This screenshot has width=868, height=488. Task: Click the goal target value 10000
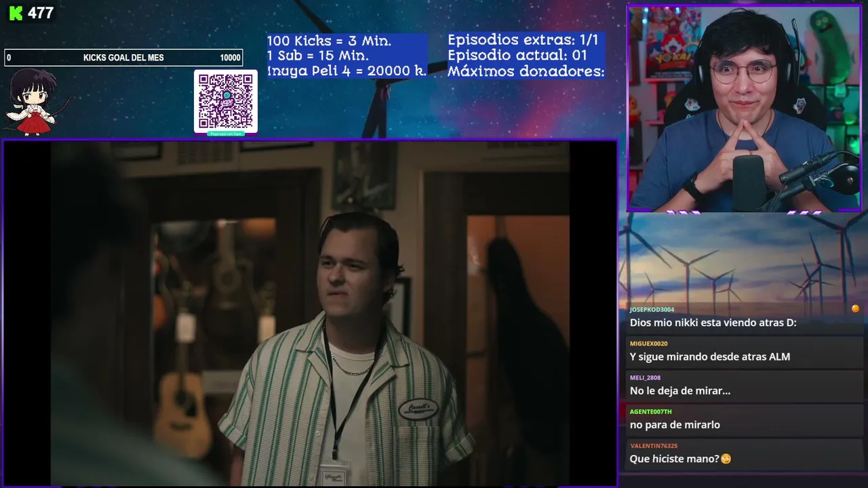[x=230, y=58]
